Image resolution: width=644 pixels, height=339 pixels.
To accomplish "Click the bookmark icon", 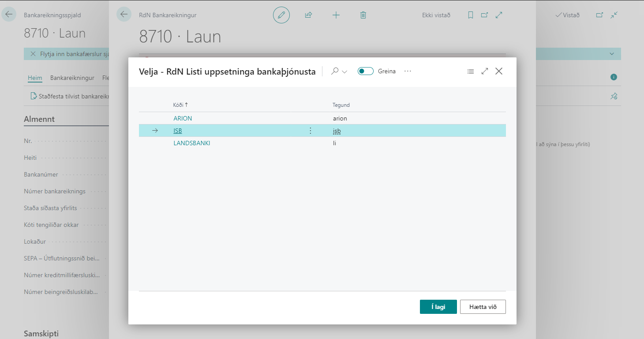I will pos(471,15).
